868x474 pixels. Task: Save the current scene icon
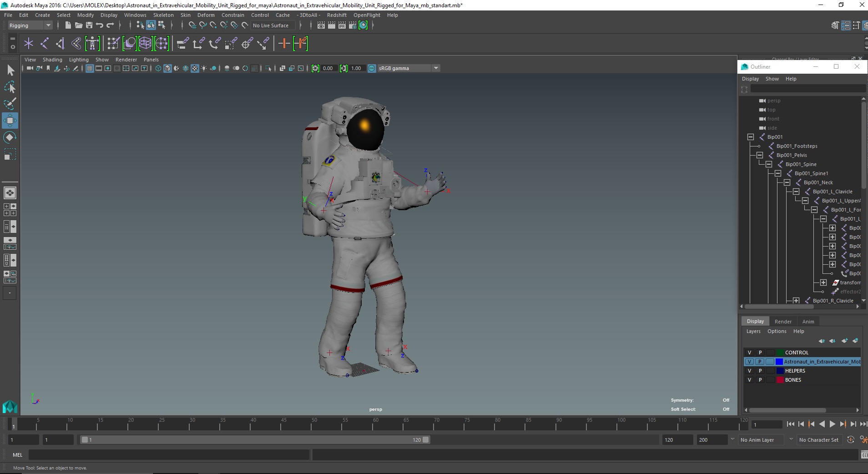pyautogui.click(x=89, y=25)
